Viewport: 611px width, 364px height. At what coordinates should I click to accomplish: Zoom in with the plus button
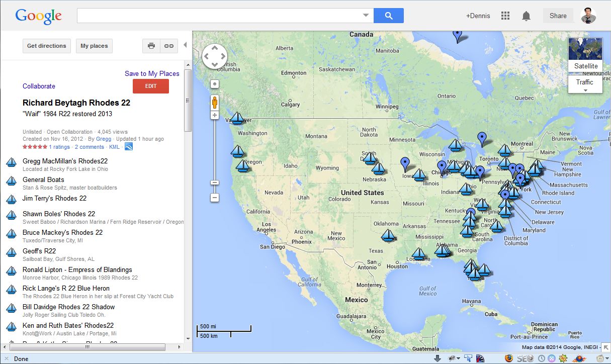click(x=215, y=115)
